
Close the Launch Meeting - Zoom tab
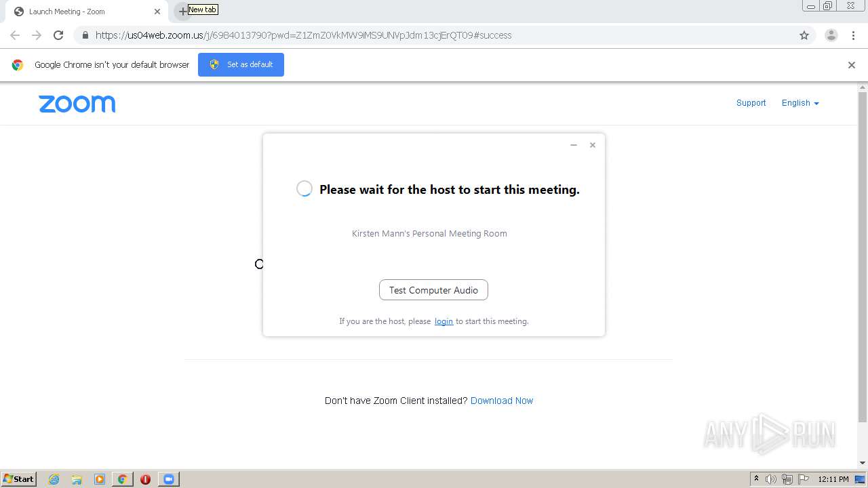[x=157, y=12]
